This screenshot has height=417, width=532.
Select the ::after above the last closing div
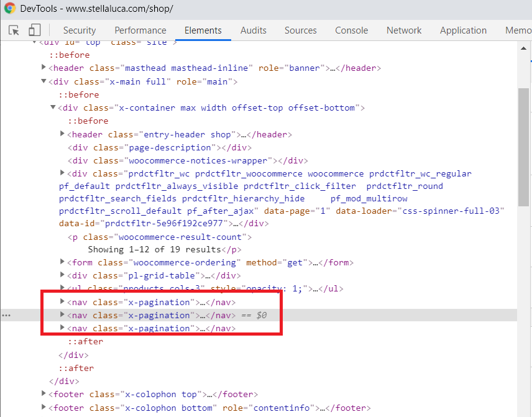pos(76,368)
